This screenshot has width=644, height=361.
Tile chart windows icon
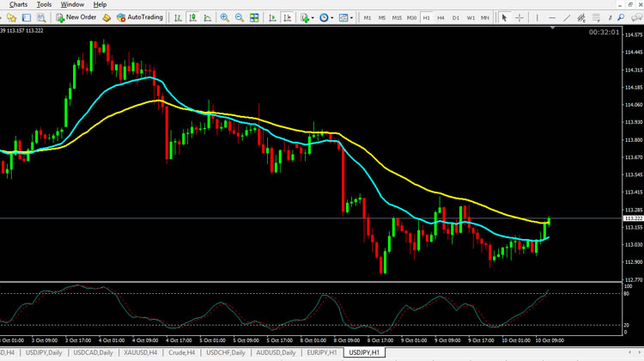pos(254,18)
